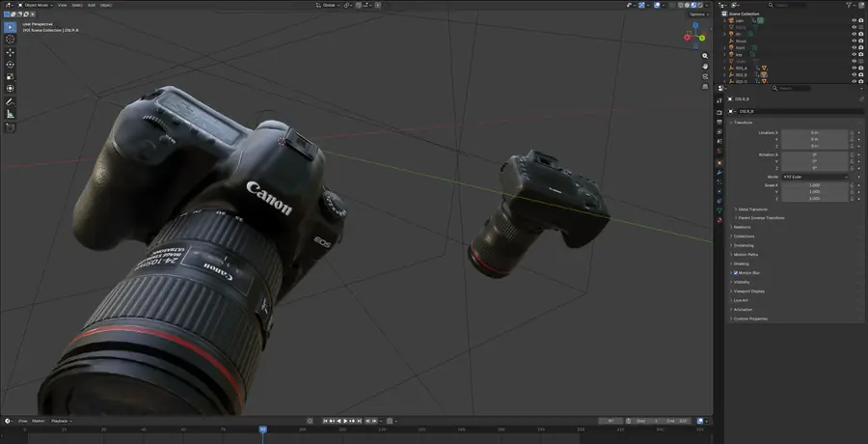The width and height of the screenshot is (868, 444).
Task: Jump to the timeline start frame
Action: coord(326,421)
